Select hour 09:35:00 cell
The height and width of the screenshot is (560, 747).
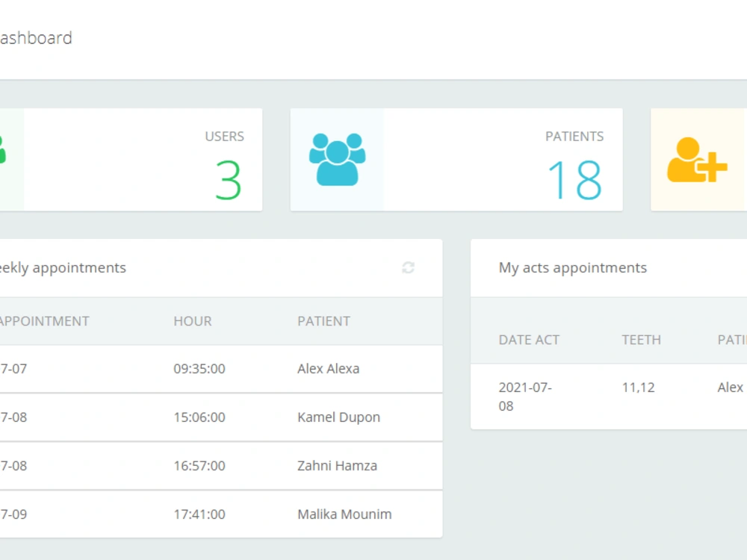tap(199, 369)
